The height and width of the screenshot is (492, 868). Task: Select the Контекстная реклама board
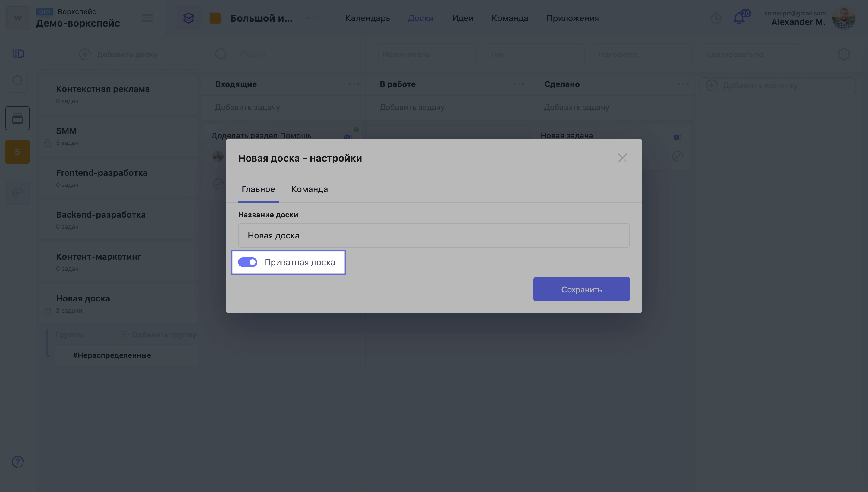[x=118, y=94]
